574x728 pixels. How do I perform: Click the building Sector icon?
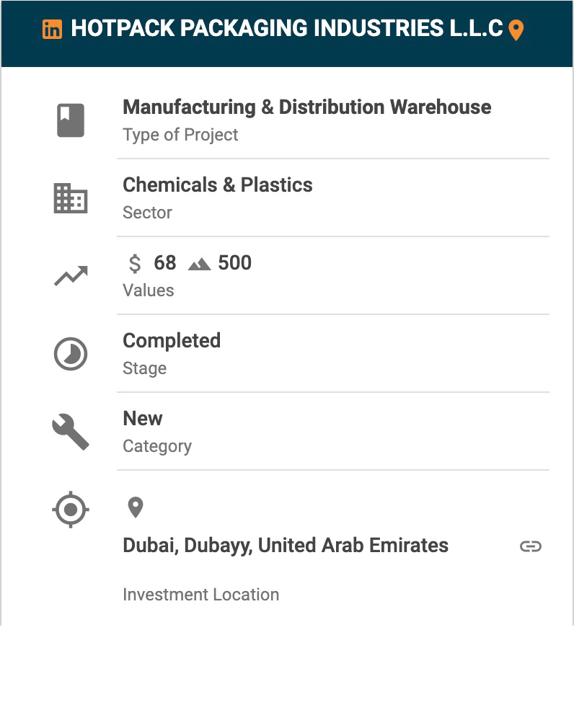(71, 198)
